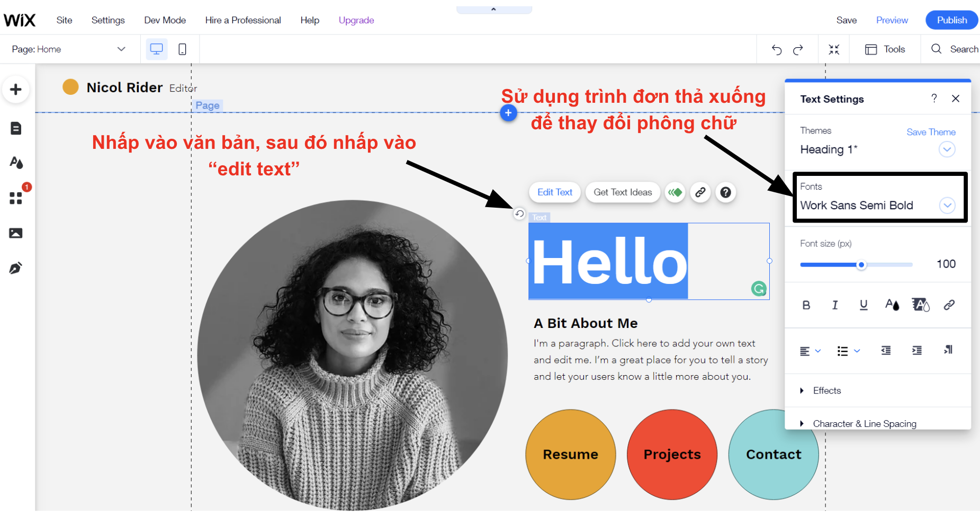The image size is (980, 516).
Task: Open the Search in top bar
Action: pyautogui.click(x=955, y=49)
